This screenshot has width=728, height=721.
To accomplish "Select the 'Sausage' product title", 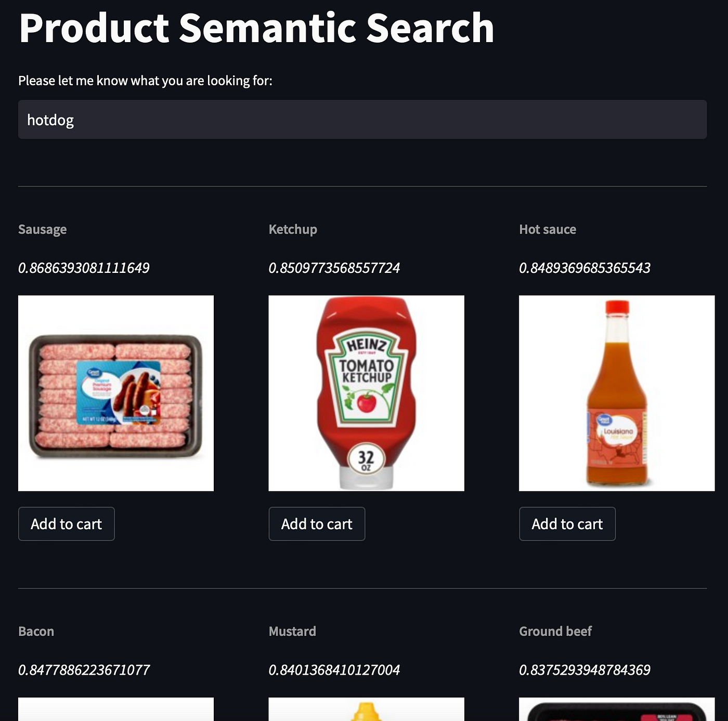I will coord(43,229).
